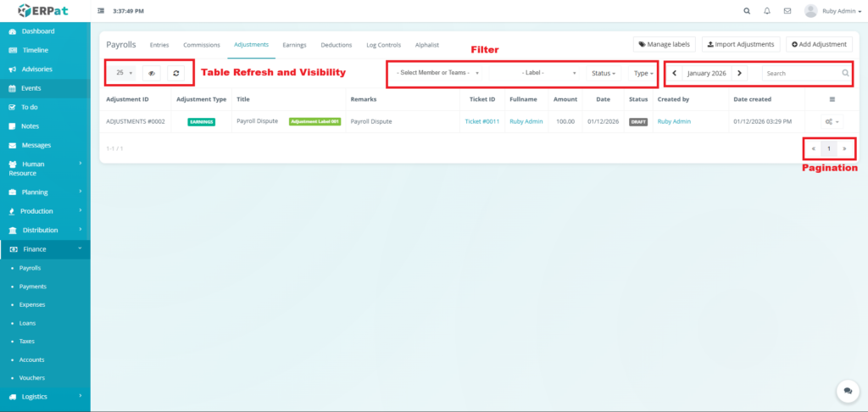Click the table options hamburger header icon
The image size is (868, 412).
(x=832, y=99)
